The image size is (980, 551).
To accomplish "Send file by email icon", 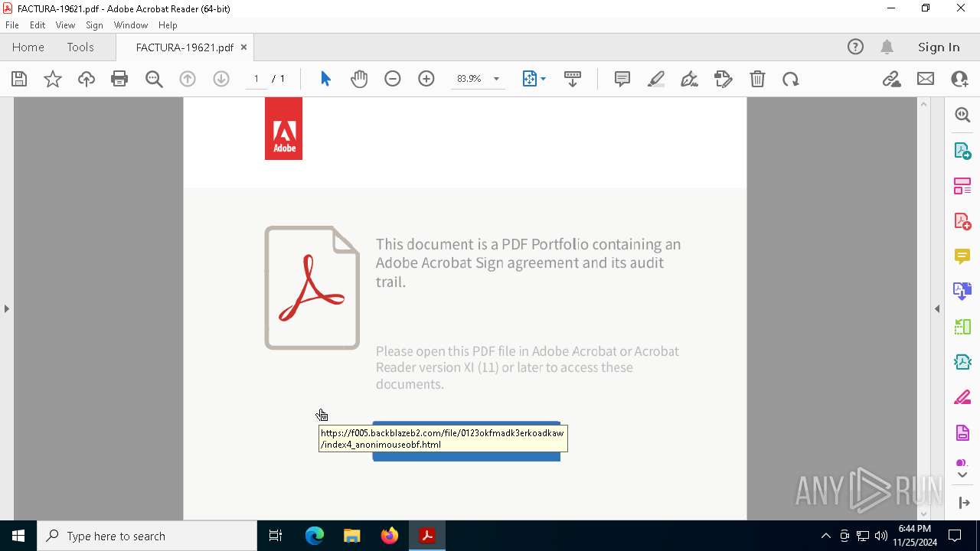I will tap(926, 79).
